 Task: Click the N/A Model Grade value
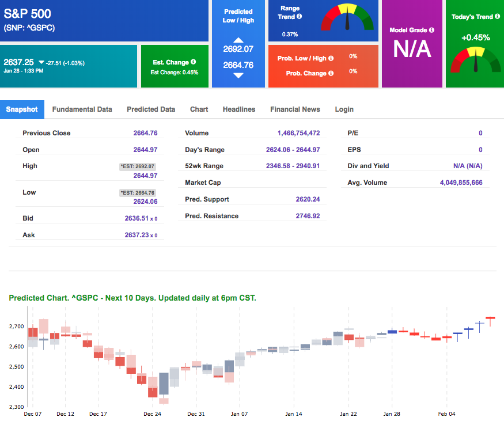(412, 49)
